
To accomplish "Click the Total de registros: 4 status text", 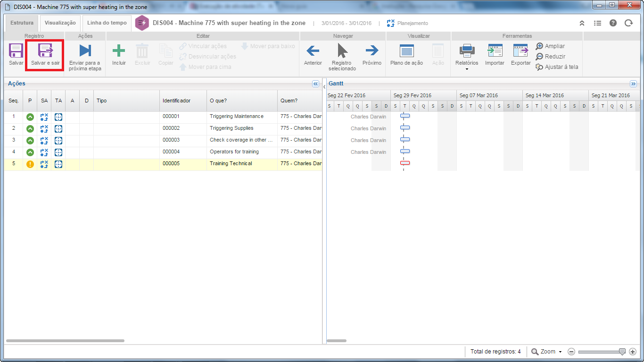I will pyautogui.click(x=495, y=352).
